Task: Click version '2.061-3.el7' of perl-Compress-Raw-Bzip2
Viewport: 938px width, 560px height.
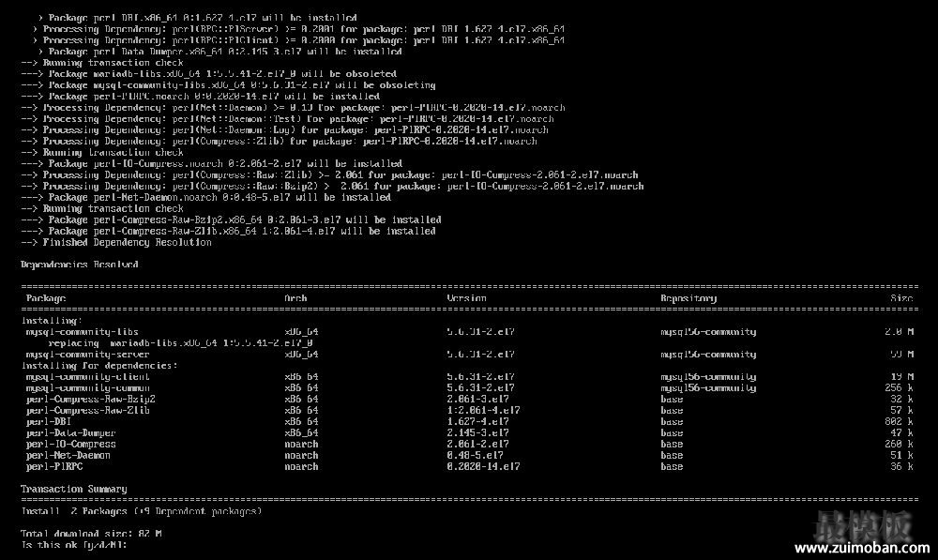Action: click(x=478, y=399)
